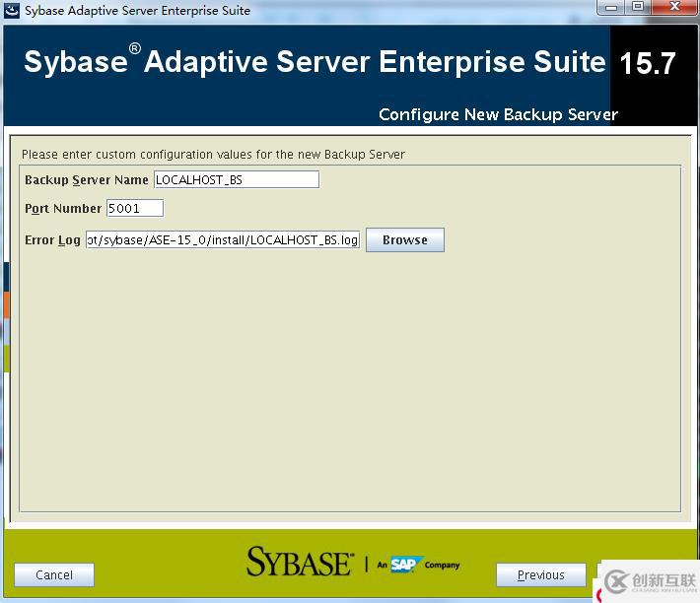Click the "Error Log" label

tap(52, 240)
